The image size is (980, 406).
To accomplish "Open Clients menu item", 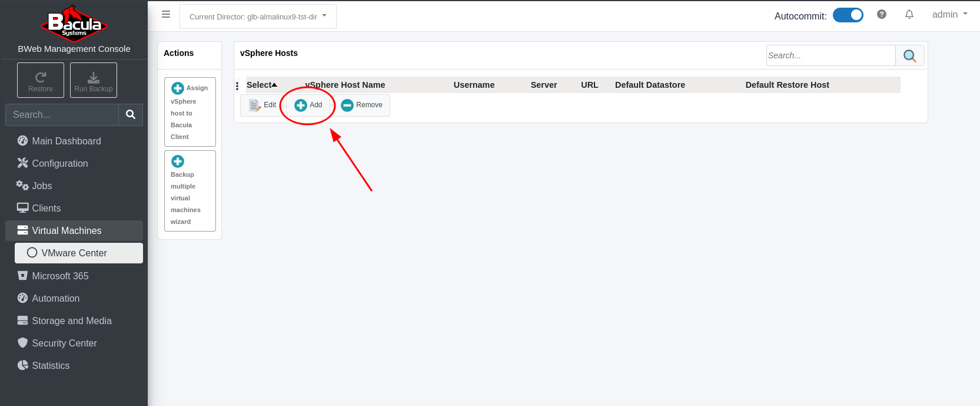I will pos(74,208).
